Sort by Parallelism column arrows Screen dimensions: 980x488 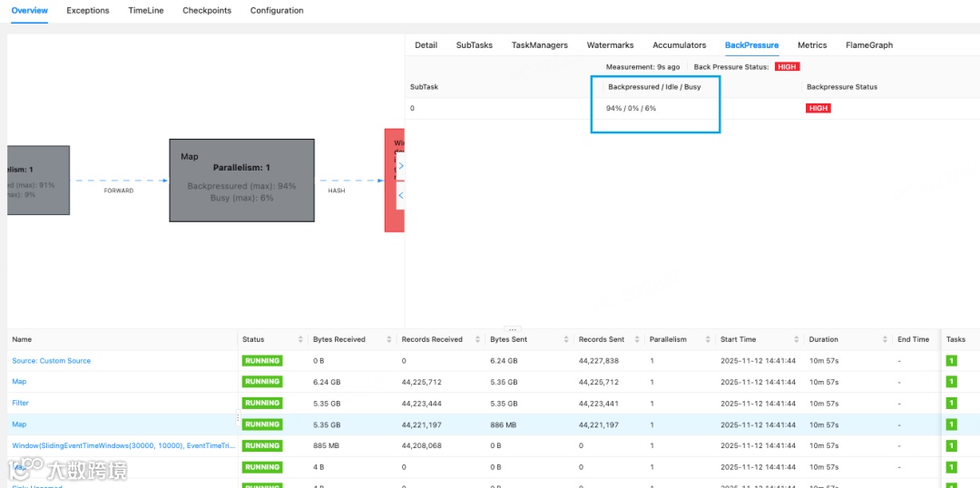(710, 339)
